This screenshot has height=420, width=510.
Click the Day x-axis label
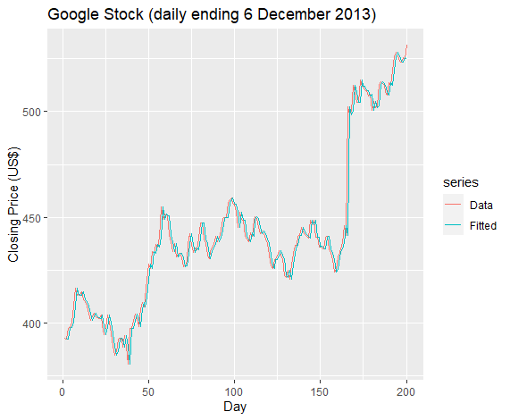tap(235, 407)
